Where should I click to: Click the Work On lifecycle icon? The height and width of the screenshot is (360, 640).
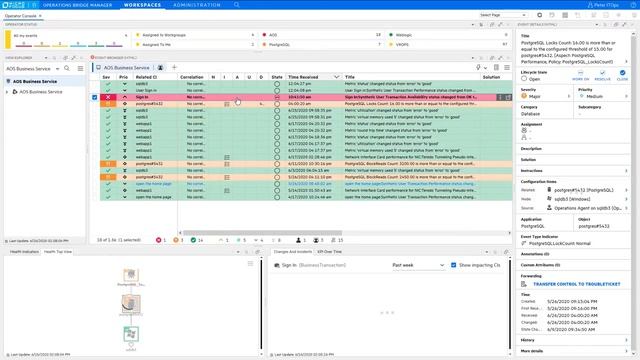pos(580,73)
